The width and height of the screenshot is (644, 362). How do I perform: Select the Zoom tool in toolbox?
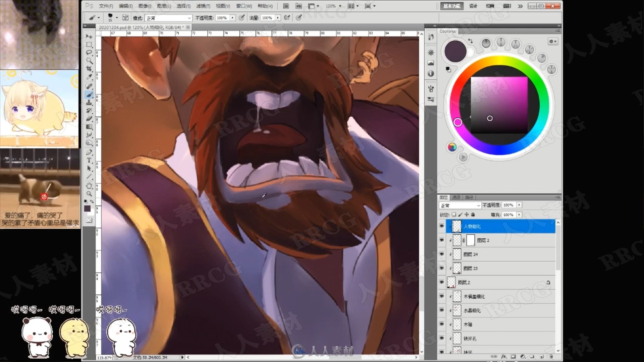tap(89, 193)
